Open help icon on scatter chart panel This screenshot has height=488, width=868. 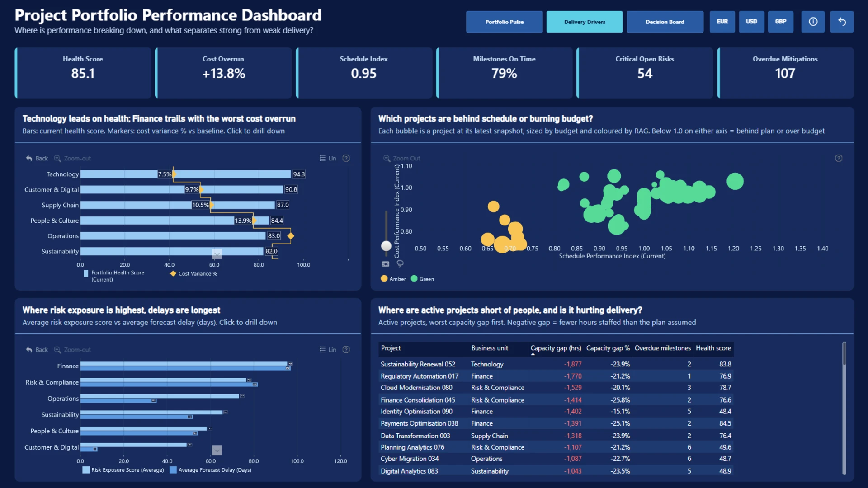(x=839, y=158)
